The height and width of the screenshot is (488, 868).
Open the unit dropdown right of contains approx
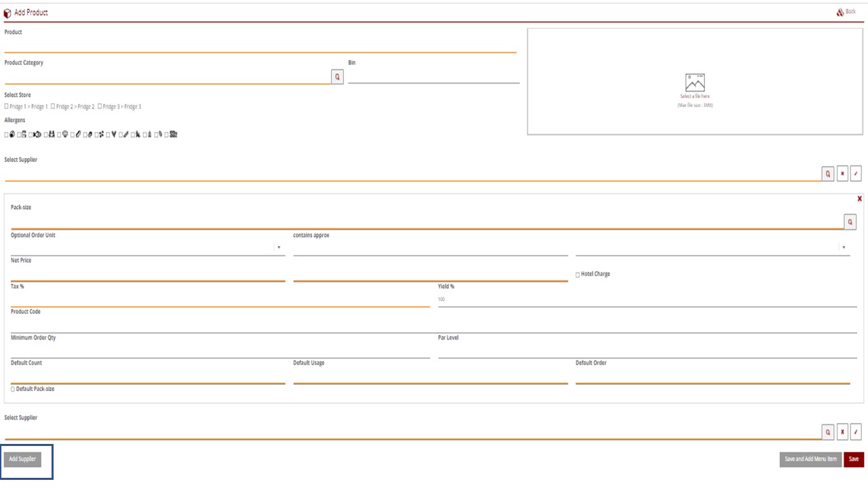coord(844,247)
